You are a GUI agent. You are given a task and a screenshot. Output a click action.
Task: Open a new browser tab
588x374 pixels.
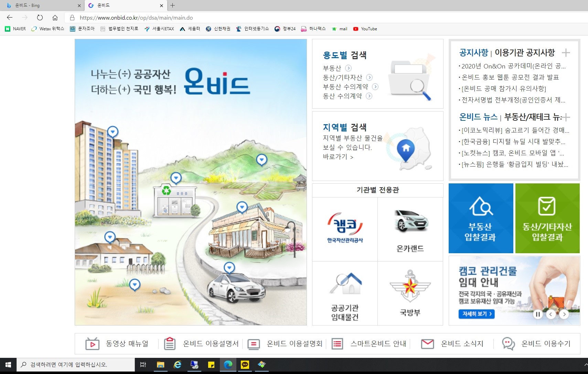173,5
